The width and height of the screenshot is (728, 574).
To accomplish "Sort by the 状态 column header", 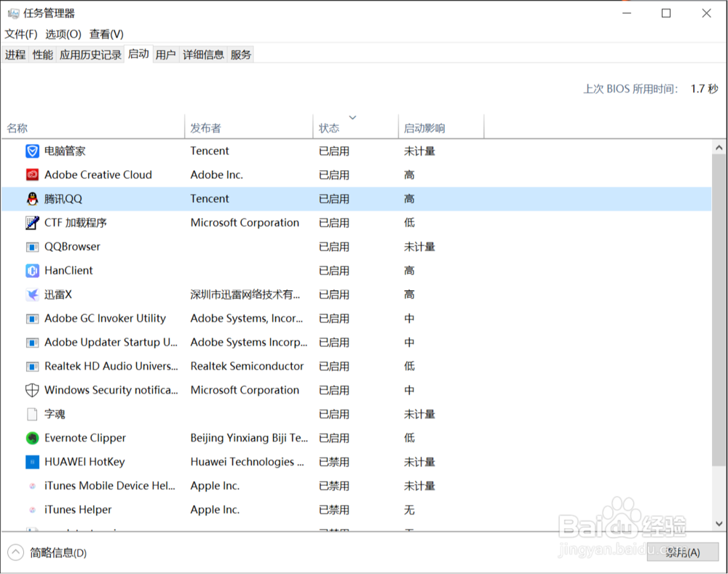I will pyautogui.click(x=356, y=127).
